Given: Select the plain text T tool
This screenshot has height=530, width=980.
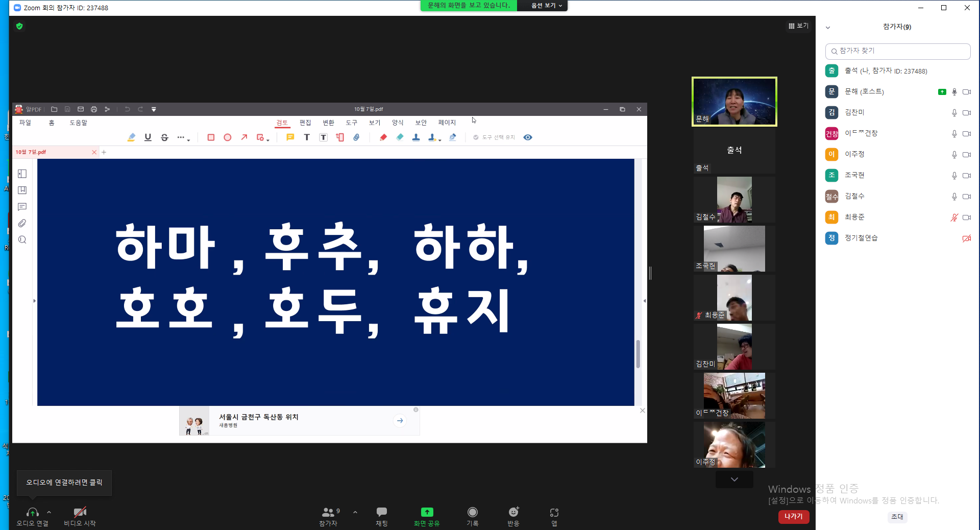Looking at the screenshot, I should point(307,137).
